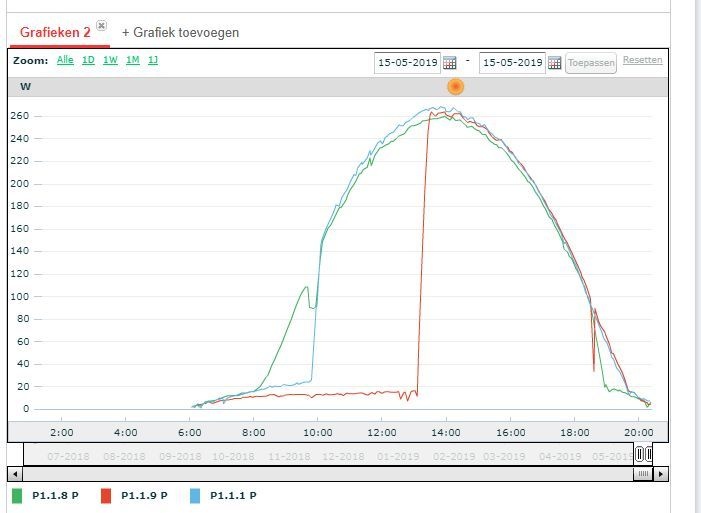Click the 100 y-axis label
Image resolution: width=701 pixels, height=513 pixels.
[20, 297]
